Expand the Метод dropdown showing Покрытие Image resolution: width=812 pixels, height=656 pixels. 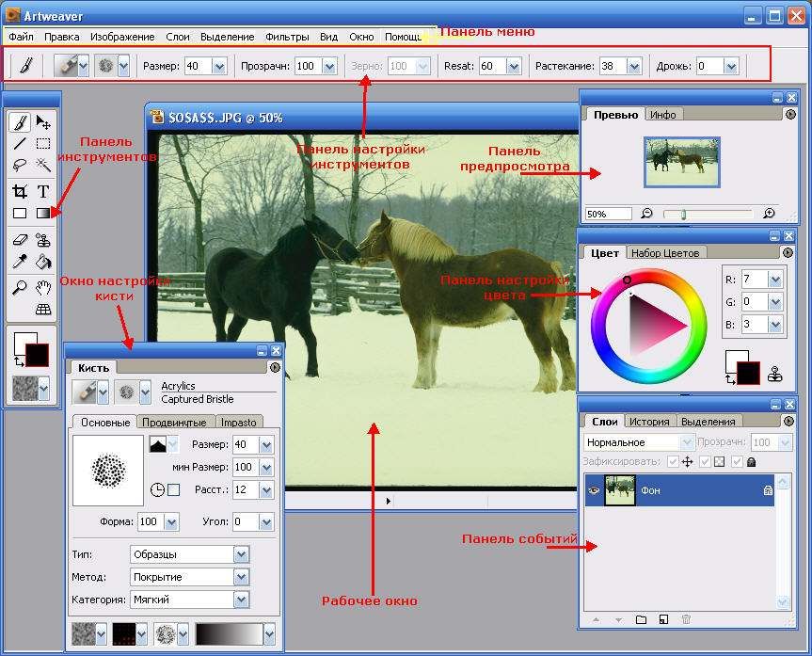click(x=241, y=577)
